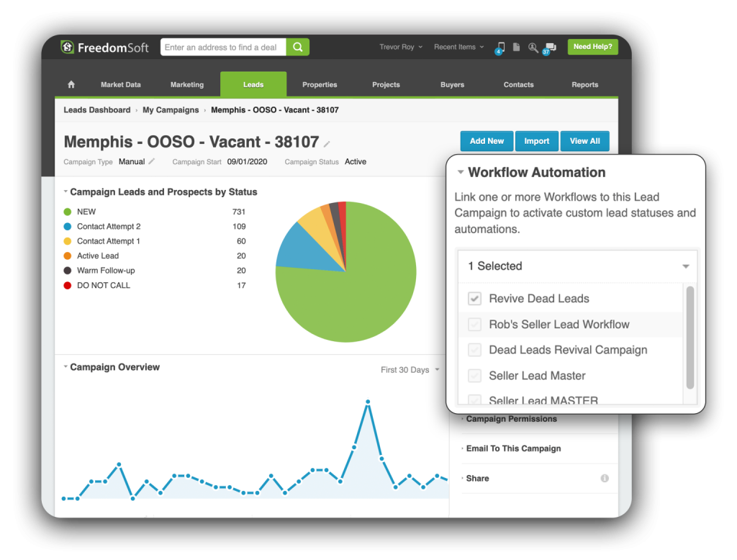Click the Home icon tab

pos(71,85)
